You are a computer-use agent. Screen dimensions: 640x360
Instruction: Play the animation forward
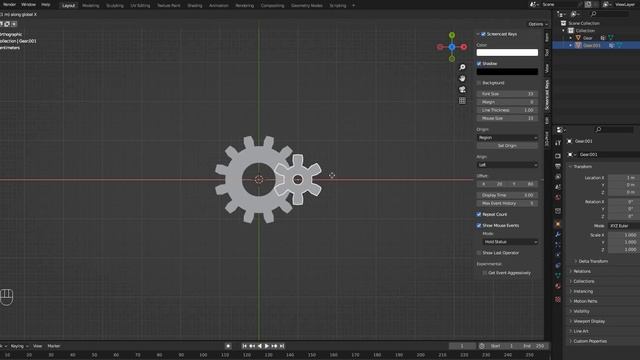(x=267, y=346)
